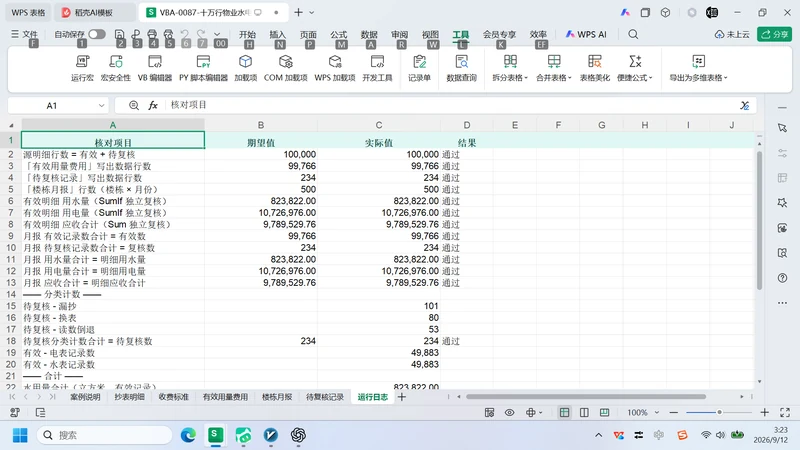Click the zoom slider handle
The width and height of the screenshot is (800, 450).
tap(719, 412)
